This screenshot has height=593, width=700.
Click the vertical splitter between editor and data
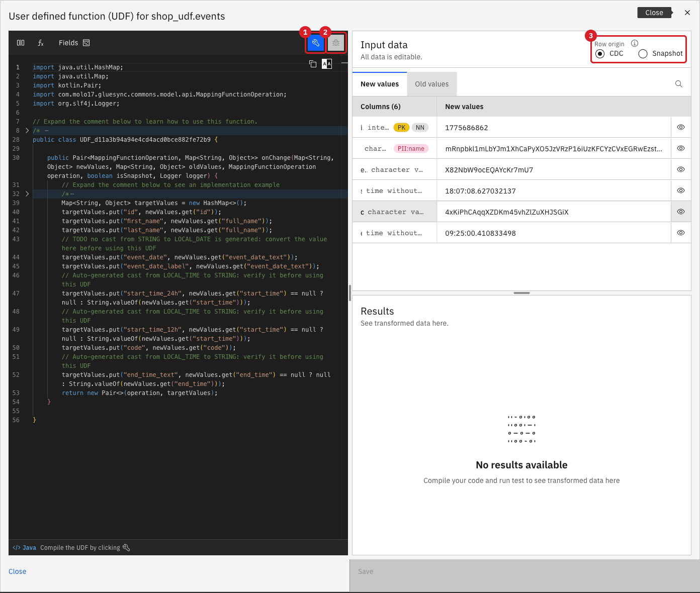[x=350, y=293]
